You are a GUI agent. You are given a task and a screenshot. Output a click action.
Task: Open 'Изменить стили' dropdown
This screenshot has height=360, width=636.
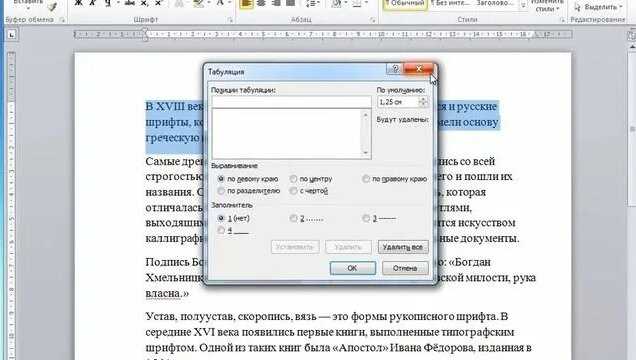tap(547, 6)
